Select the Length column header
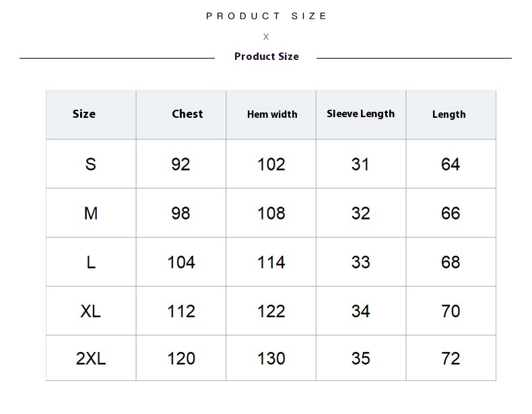The height and width of the screenshot is (414, 532). click(449, 114)
